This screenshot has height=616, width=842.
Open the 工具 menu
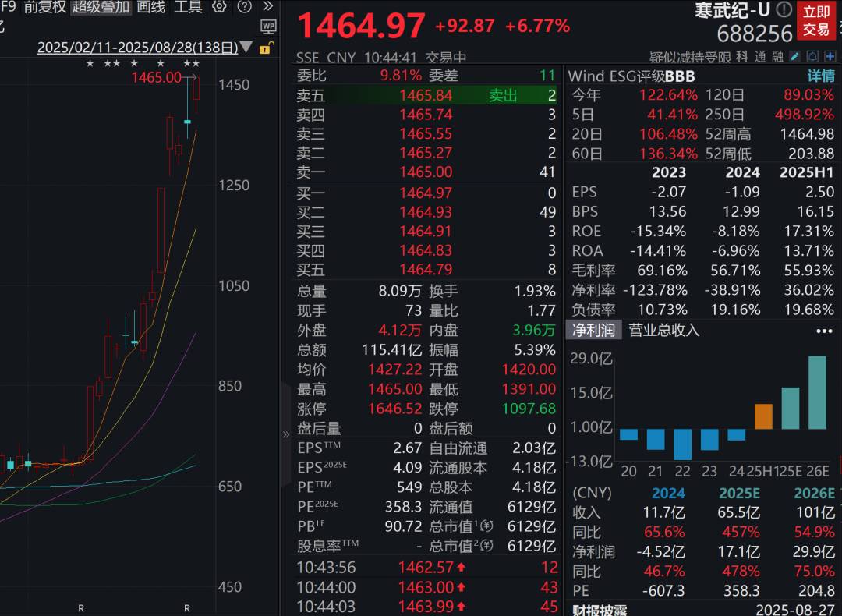click(x=188, y=7)
